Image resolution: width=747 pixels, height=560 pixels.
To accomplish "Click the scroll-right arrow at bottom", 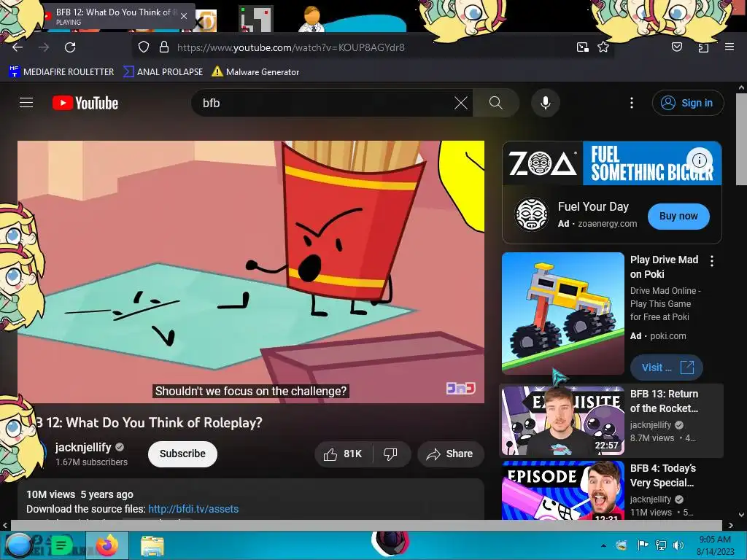I will pos(730,525).
